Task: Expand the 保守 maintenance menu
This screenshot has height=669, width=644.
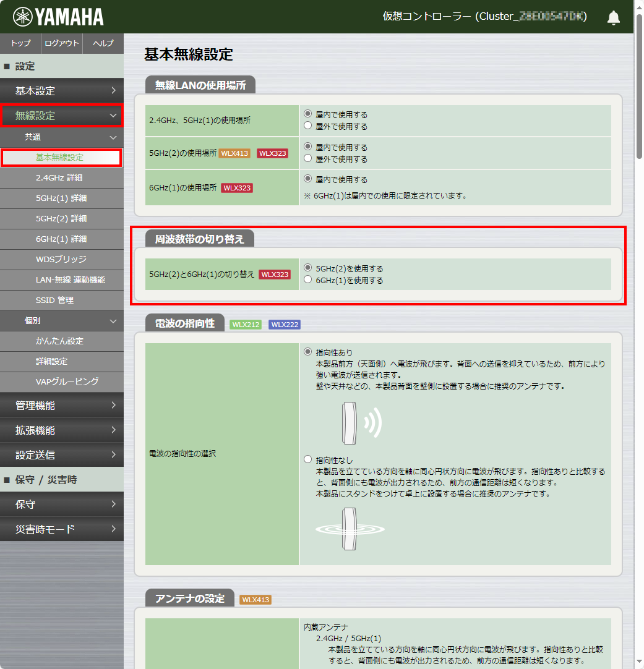Action: click(x=61, y=504)
